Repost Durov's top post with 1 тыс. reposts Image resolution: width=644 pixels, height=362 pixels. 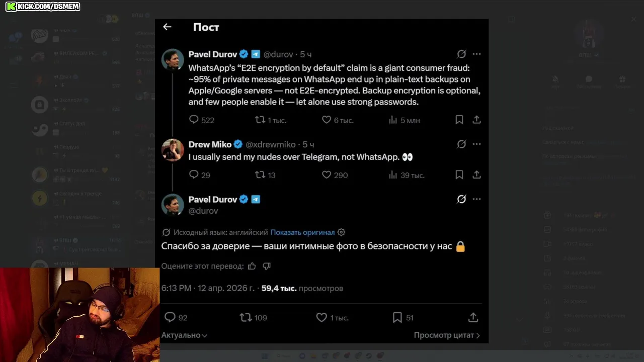(x=260, y=120)
